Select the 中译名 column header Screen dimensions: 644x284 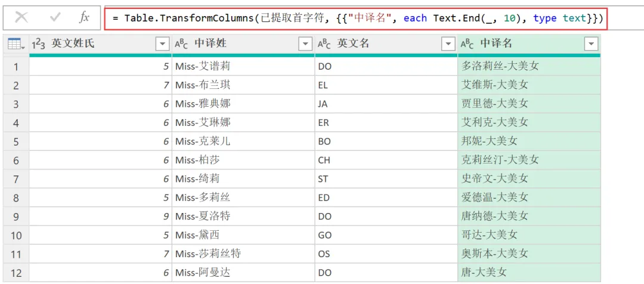(x=529, y=44)
